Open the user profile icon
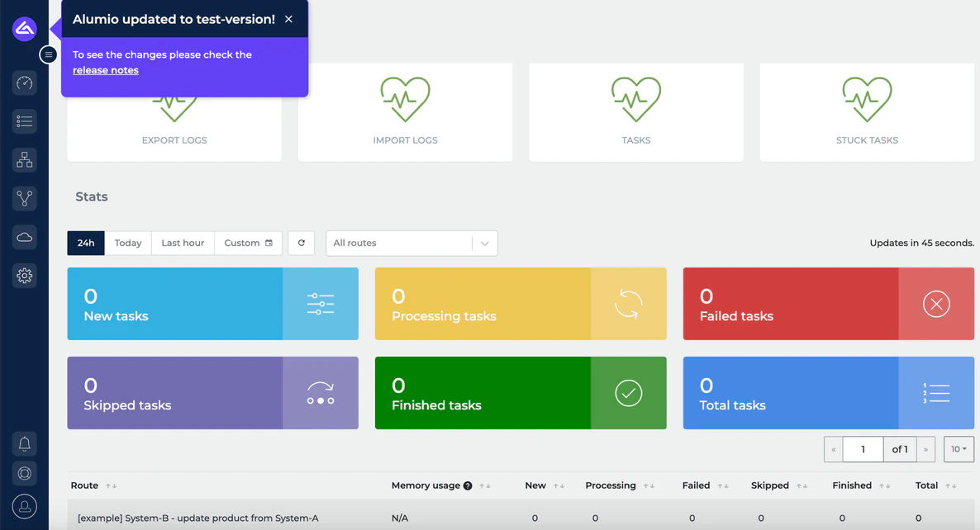 [x=24, y=506]
